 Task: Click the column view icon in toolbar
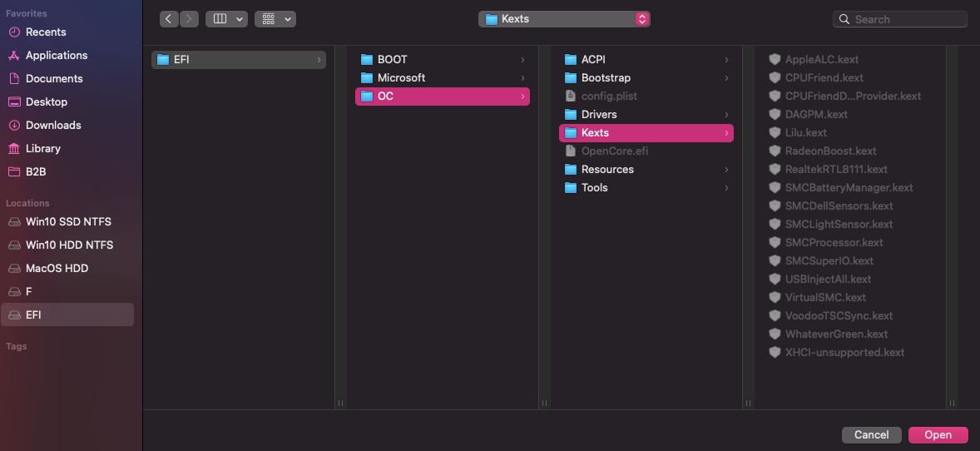click(220, 19)
